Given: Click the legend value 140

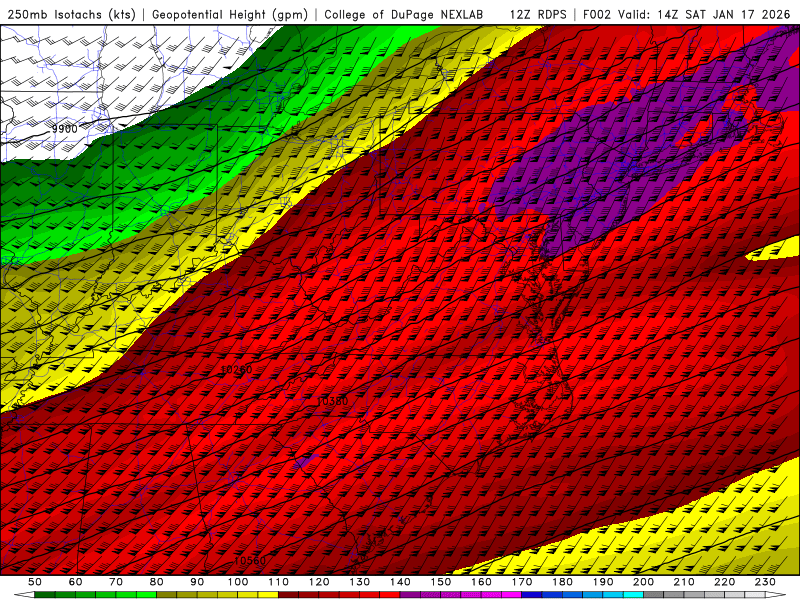Looking at the screenshot, I should (400, 582).
